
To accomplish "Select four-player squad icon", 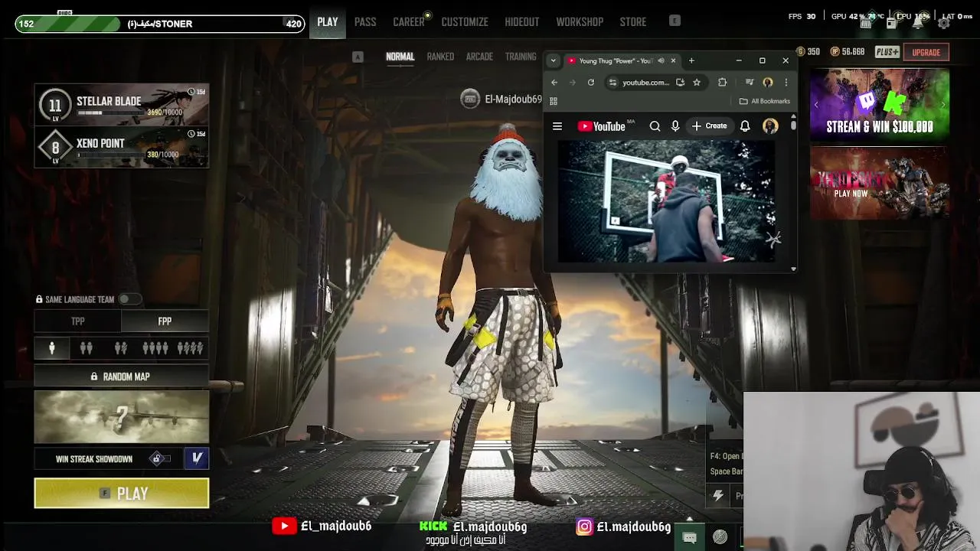I will point(155,348).
